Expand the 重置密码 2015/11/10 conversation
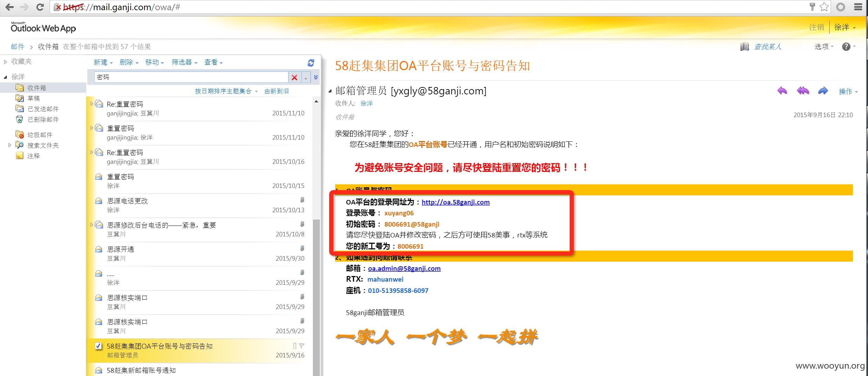The height and width of the screenshot is (376, 868). (91, 128)
